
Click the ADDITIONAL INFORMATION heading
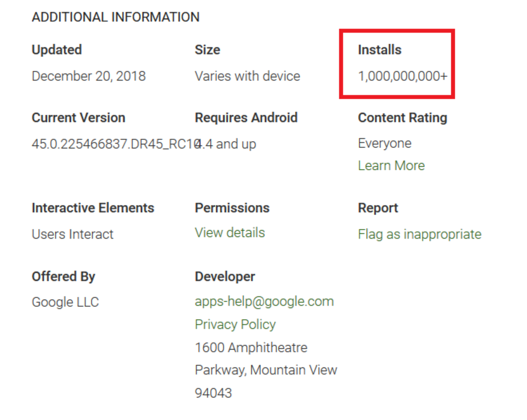pos(115,17)
